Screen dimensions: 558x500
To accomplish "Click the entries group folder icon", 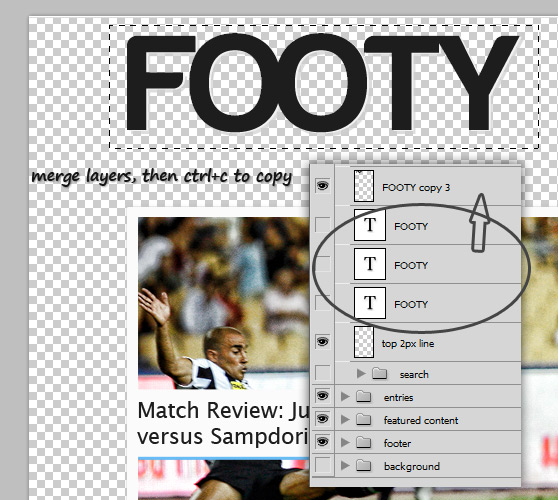I will [x=364, y=396].
